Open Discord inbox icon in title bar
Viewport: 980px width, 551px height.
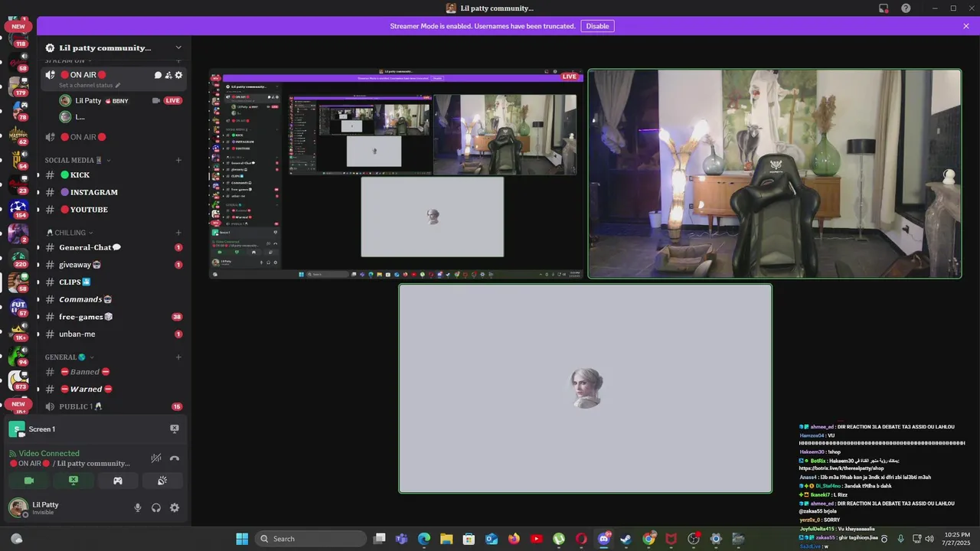[884, 8]
